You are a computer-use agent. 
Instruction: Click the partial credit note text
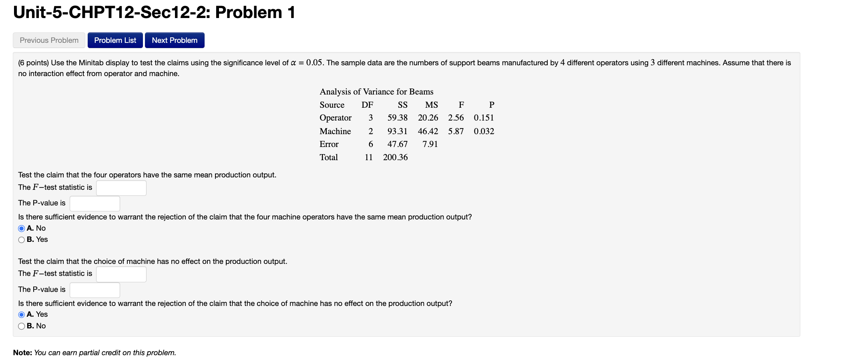click(94, 352)
